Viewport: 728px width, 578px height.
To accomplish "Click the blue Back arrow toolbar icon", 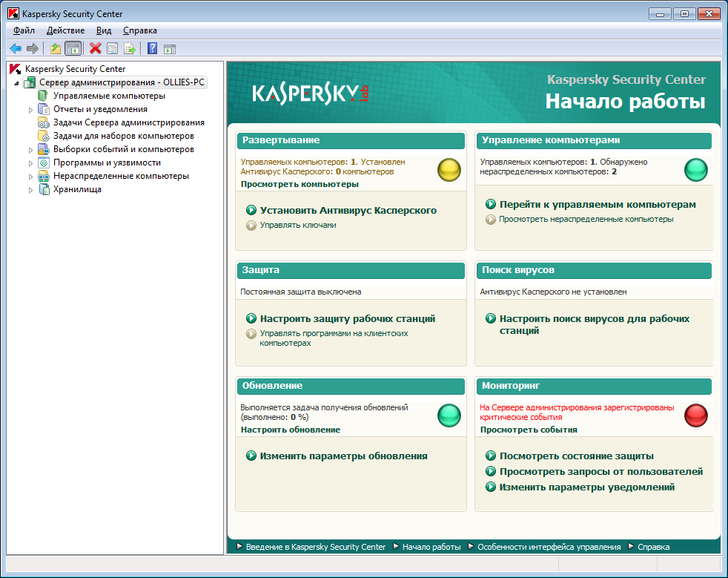I will tap(16, 48).
